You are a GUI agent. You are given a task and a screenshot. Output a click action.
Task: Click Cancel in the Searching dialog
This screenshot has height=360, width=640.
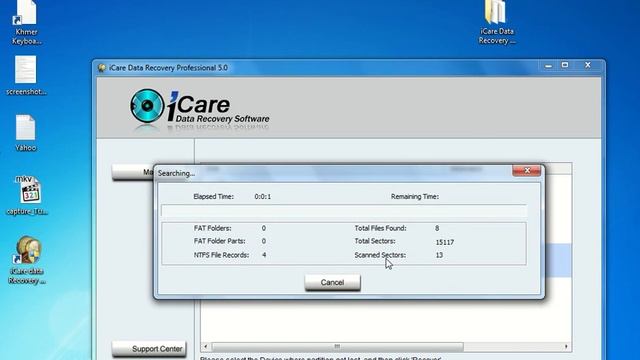point(332,282)
